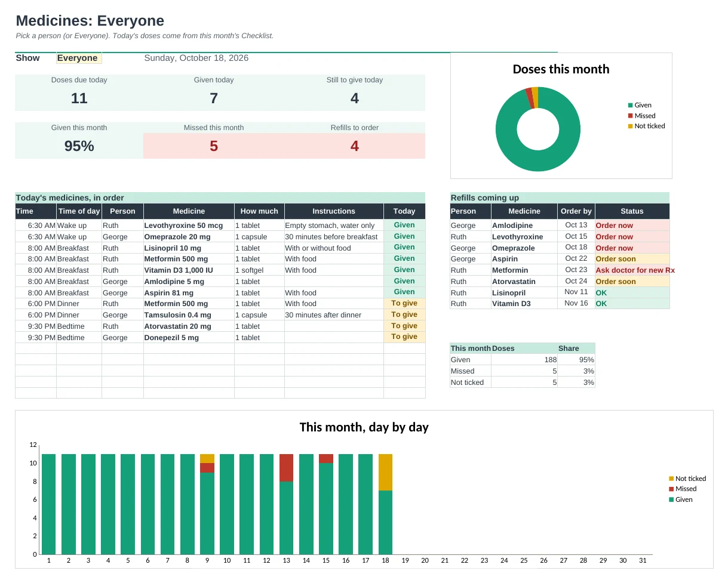Click the red Missed legend swatch in donut chart
The image size is (728, 583).
(630, 116)
